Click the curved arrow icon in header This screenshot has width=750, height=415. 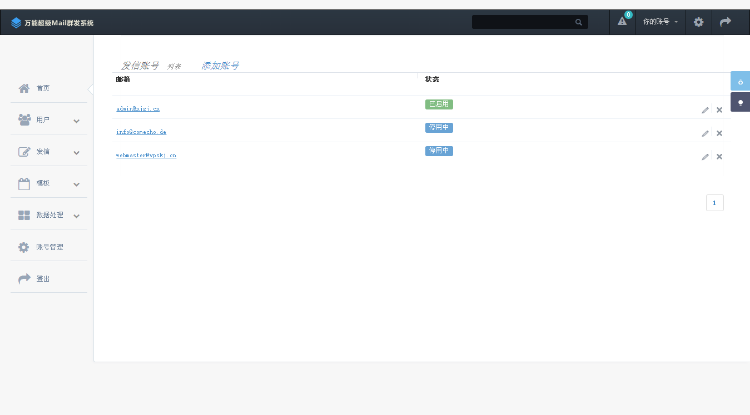(725, 22)
